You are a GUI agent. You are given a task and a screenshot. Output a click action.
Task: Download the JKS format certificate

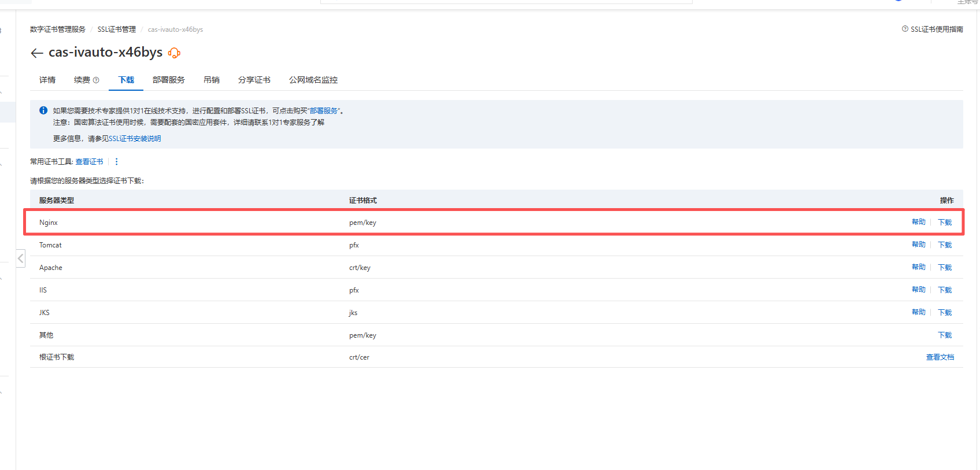pos(945,312)
